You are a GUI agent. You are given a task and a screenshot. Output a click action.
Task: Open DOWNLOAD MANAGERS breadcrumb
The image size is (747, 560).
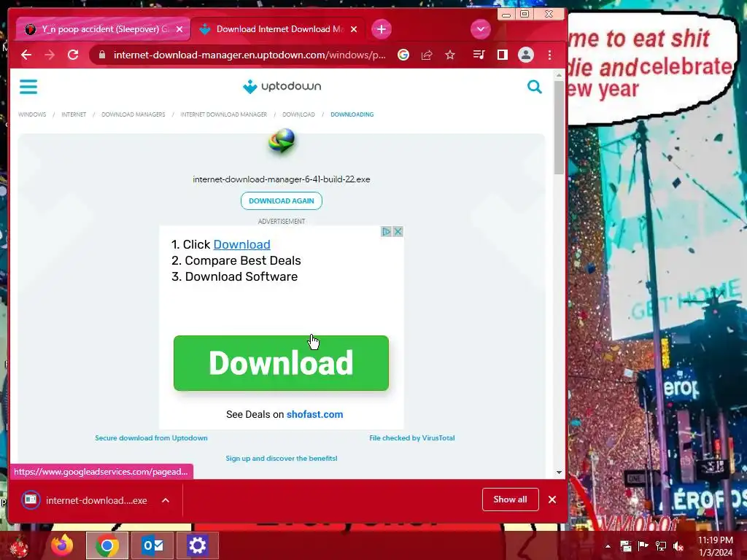click(133, 114)
